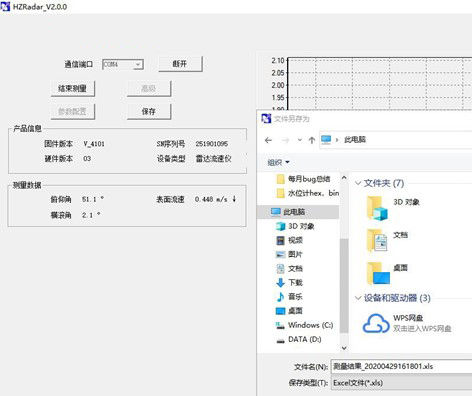Click the HZRadar_V2.0.0 title bar app icon
This screenshot has height=396, width=472.
(x=5, y=6)
